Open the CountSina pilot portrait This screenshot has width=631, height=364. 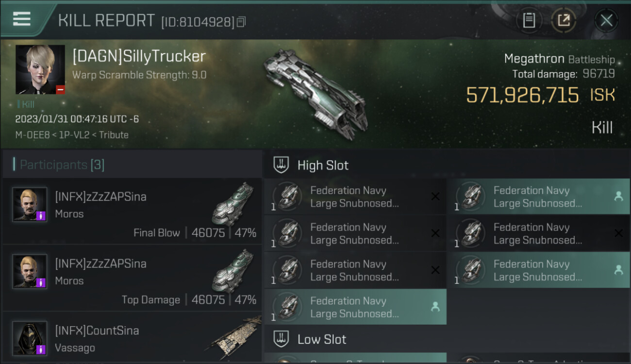pos(30,338)
